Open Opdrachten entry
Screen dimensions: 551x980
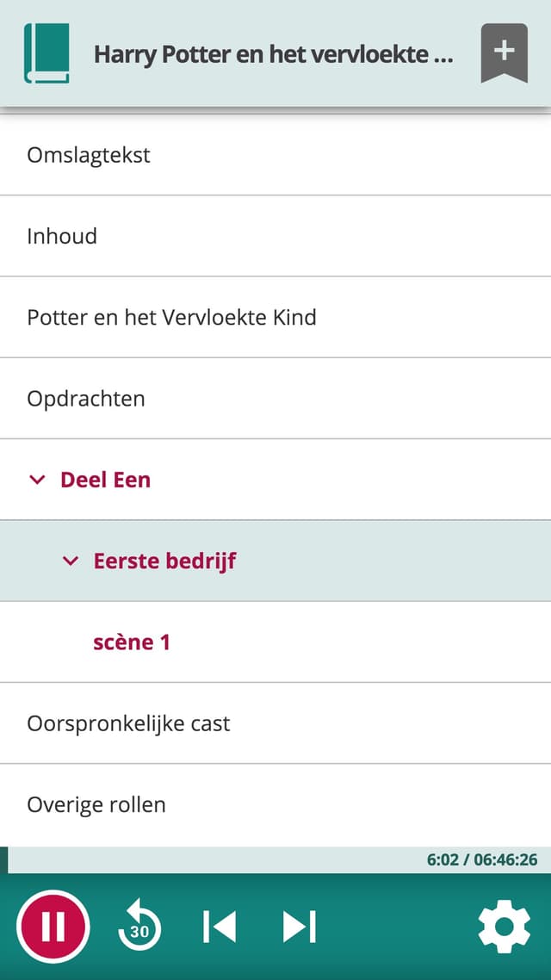tap(275, 399)
